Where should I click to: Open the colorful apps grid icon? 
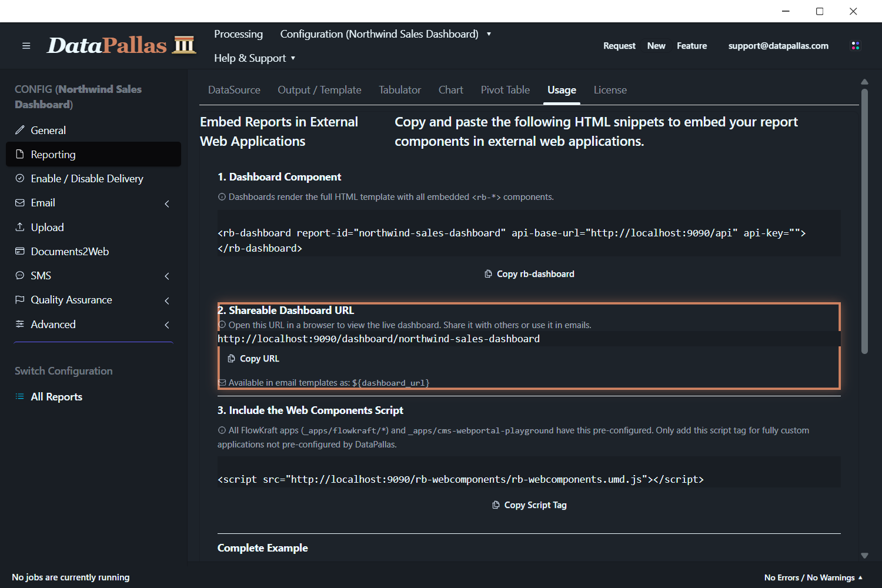[856, 46]
